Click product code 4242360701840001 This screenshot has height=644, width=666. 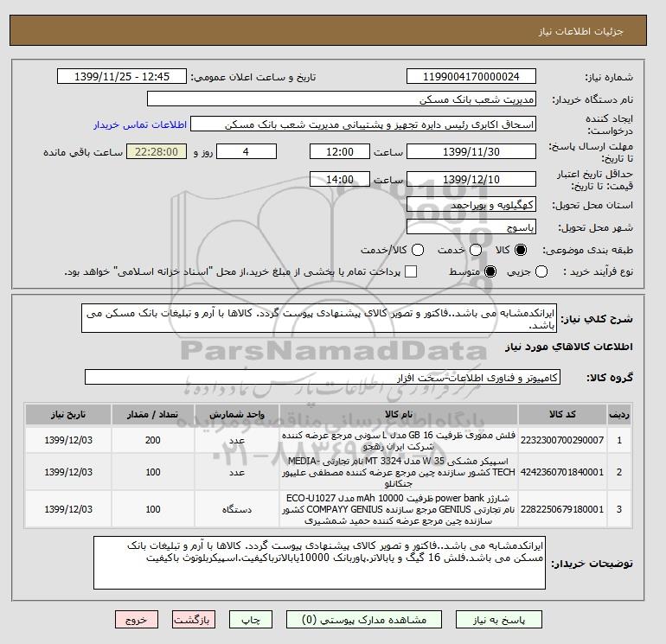tap(562, 472)
